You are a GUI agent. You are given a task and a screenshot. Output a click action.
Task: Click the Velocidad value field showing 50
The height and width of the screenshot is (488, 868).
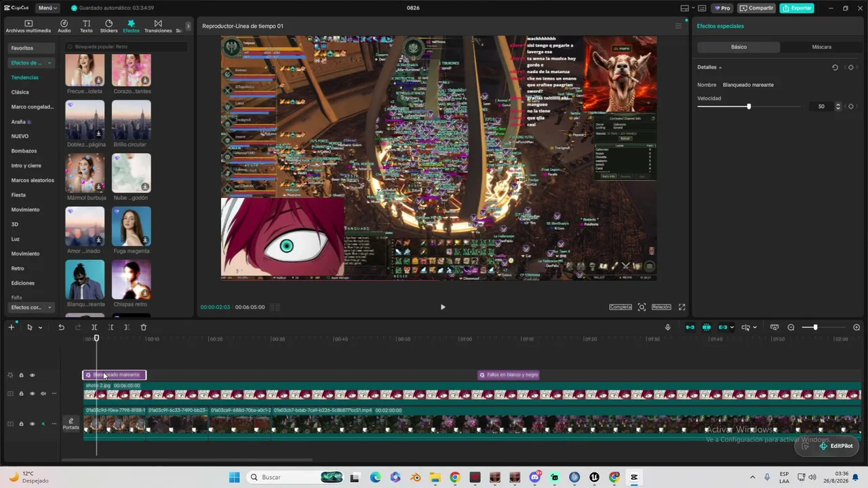[821, 106]
